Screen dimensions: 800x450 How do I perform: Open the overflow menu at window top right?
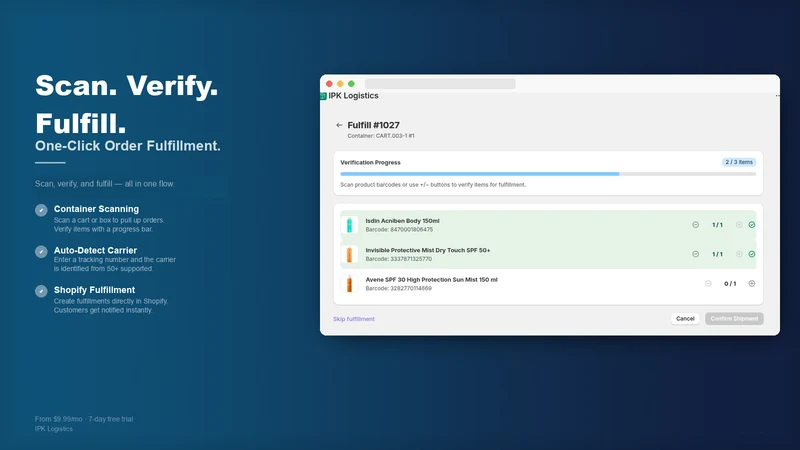(777, 95)
